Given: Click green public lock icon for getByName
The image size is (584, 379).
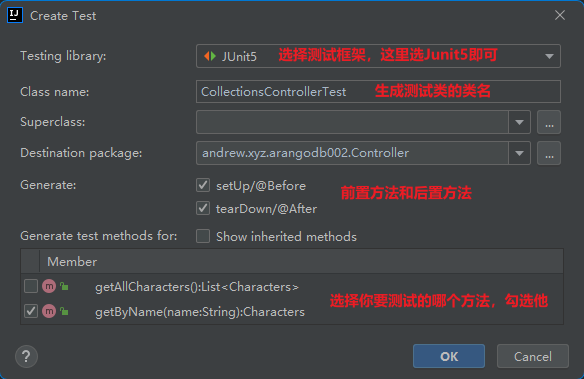Looking at the screenshot, I should 64,311.
